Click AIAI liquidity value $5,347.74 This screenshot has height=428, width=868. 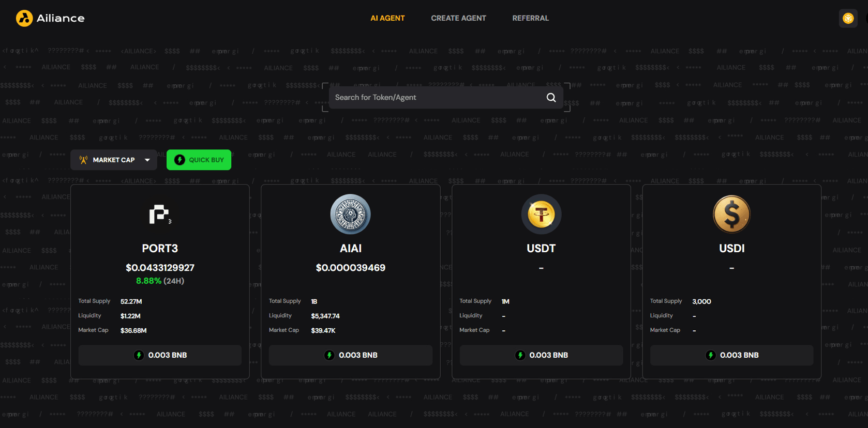pos(325,316)
